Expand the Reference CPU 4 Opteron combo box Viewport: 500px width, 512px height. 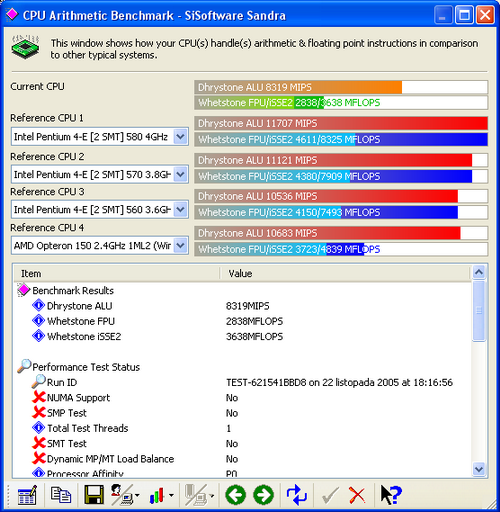coord(180,246)
